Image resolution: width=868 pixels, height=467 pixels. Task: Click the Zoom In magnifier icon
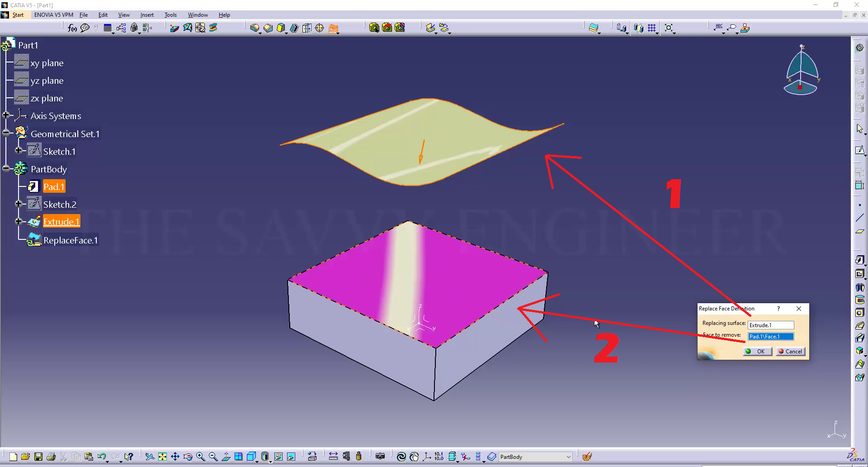coord(200,457)
